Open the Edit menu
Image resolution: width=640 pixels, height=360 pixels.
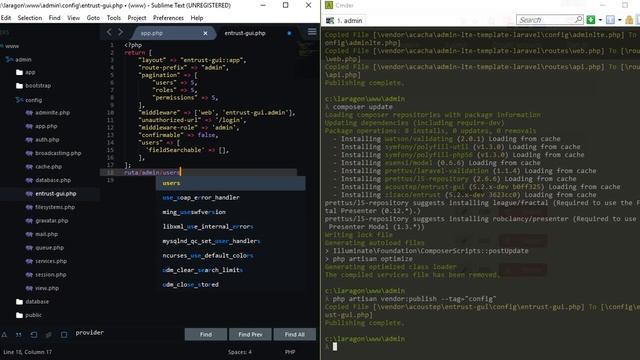(6, 18)
